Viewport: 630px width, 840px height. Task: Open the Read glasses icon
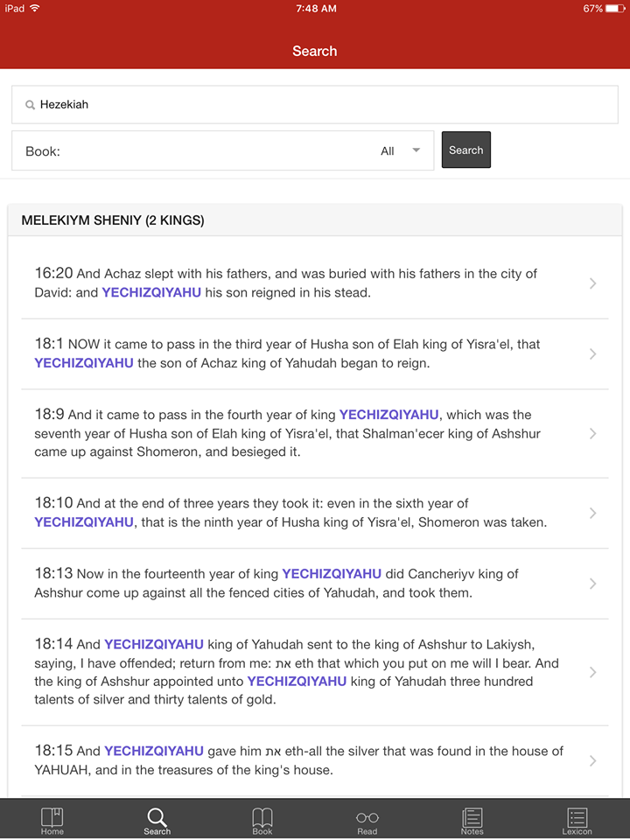coord(367,817)
